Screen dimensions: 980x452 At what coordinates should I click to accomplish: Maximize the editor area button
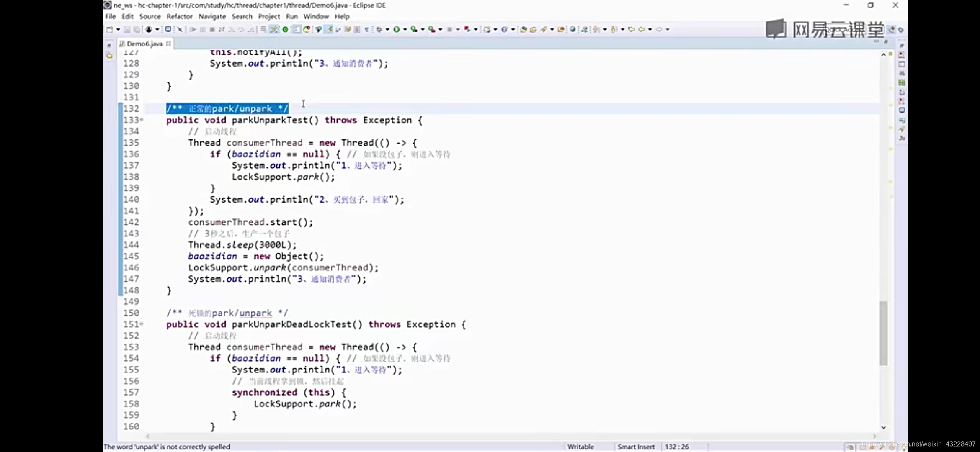pos(886,42)
